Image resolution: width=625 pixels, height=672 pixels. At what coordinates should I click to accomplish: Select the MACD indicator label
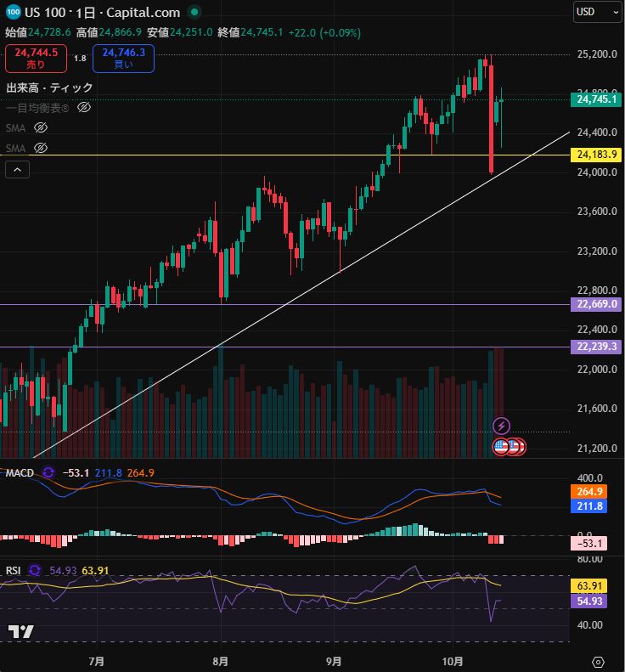pos(20,472)
